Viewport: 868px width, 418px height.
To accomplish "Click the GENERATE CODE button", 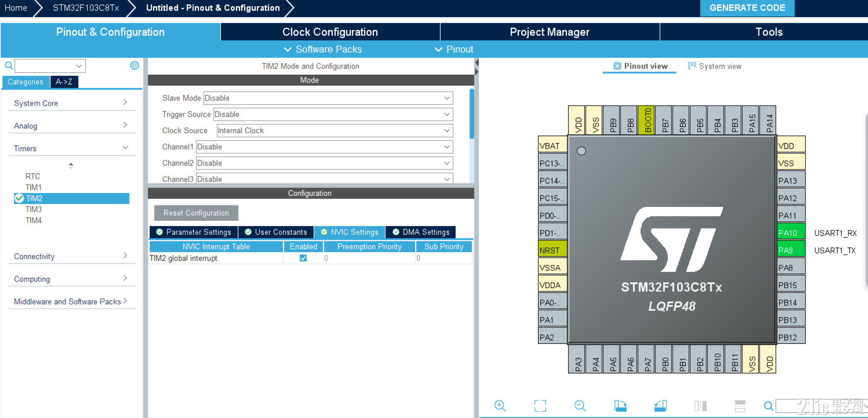I will pos(747,8).
